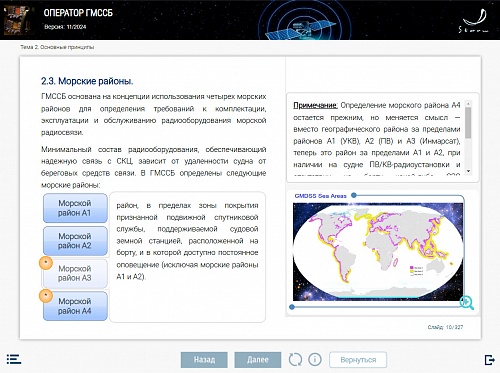Click the exit course icon
Viewport: 500px width, 373px height.
coord(489,360)
